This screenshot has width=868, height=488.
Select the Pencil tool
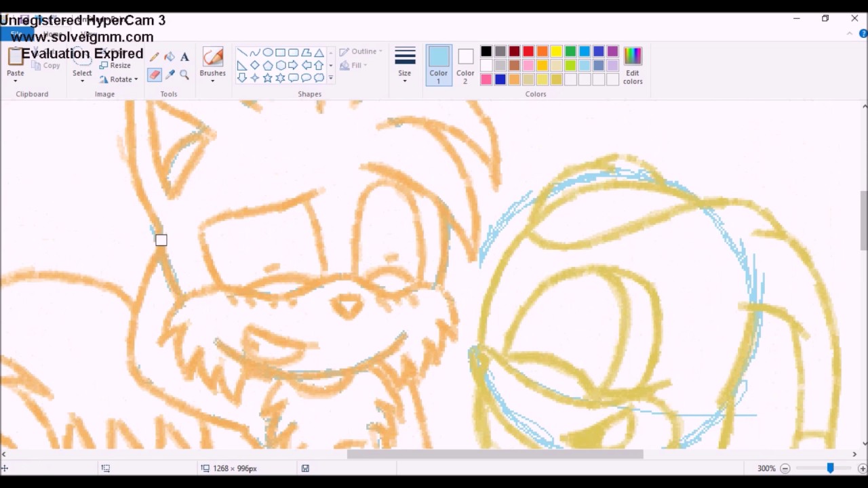tap(155, 57)
